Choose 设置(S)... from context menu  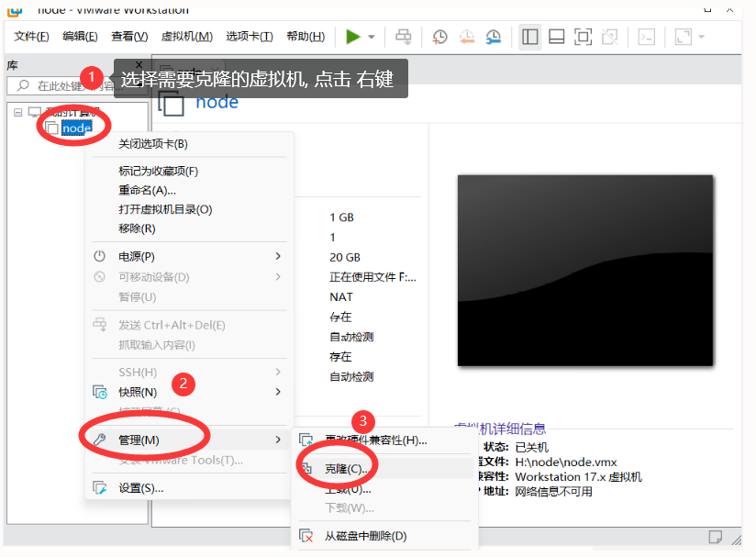click(140, 488)
